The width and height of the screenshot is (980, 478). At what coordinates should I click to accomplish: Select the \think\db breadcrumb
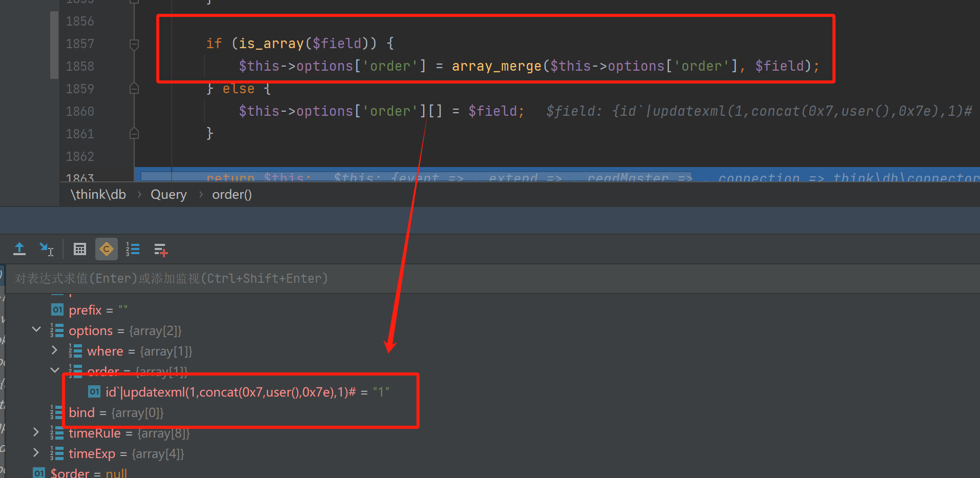pyautogui.click(x=98, y=195)
